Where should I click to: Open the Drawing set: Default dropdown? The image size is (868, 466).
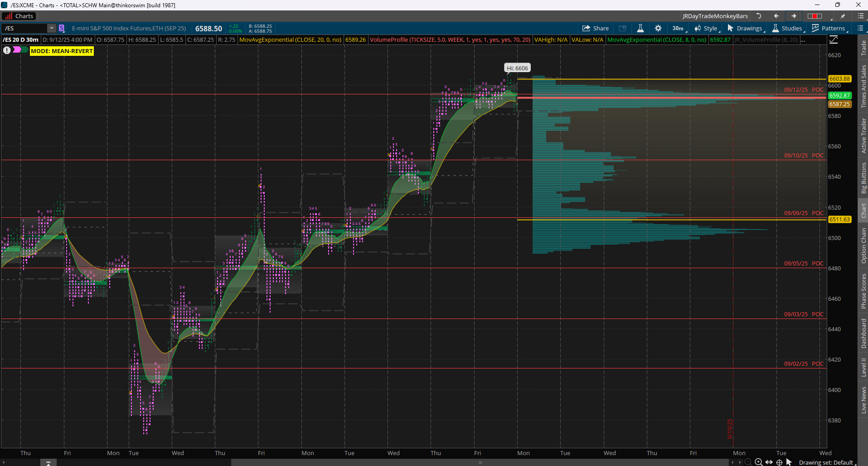(827, 462)
